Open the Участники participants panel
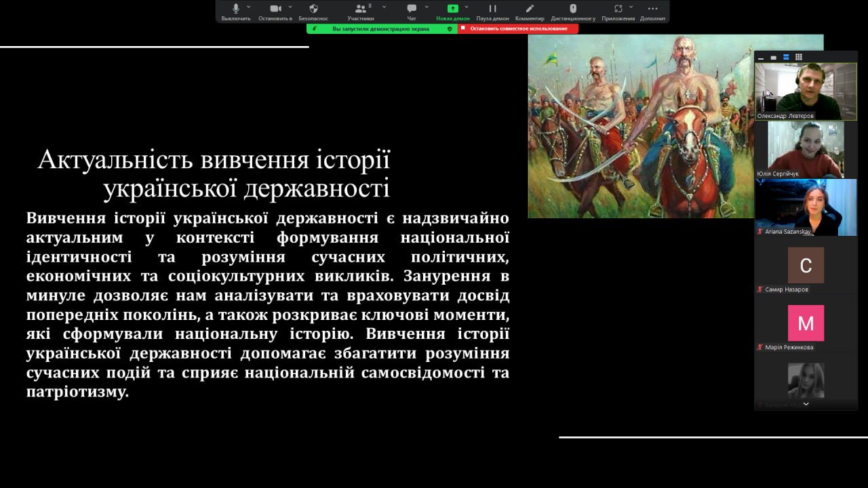This screenshot has width=868, height=488. 361,12
